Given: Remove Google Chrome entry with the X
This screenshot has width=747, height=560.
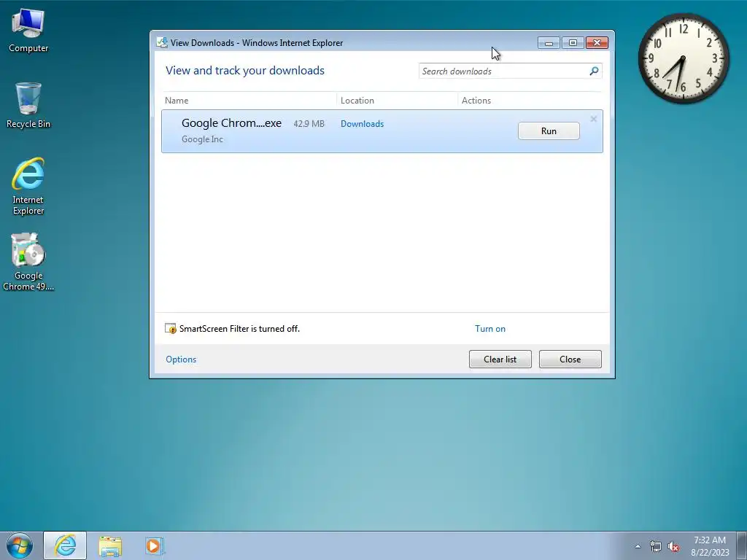Looking at the screenshot, I should [x=594, y=119].
